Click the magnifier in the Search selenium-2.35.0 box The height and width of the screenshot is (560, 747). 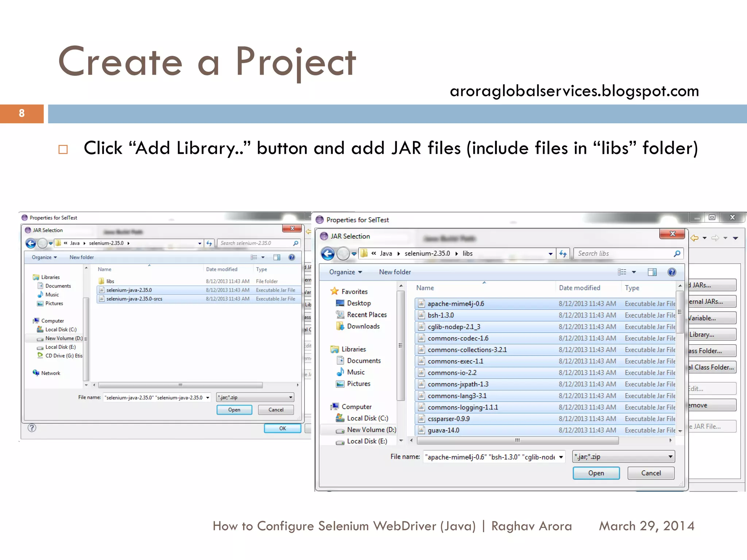coord(296,243)
